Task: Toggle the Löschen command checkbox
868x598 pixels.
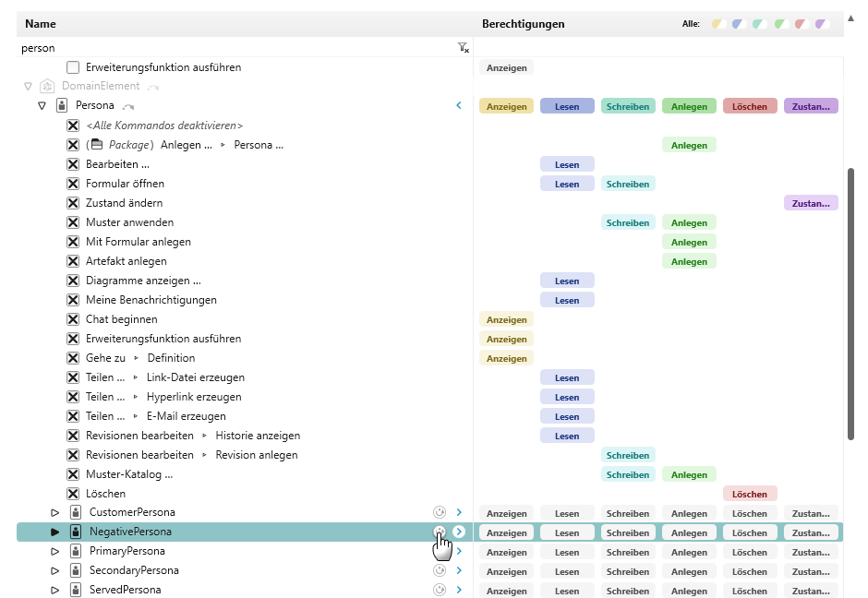Action: click(x=73, y=494)
